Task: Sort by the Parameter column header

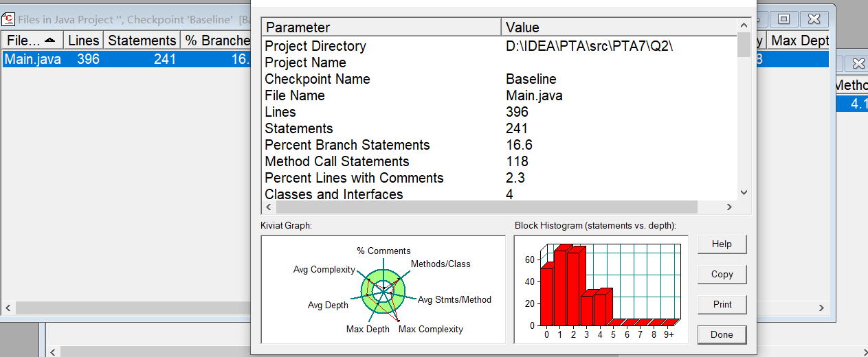Action: [381, 27]
